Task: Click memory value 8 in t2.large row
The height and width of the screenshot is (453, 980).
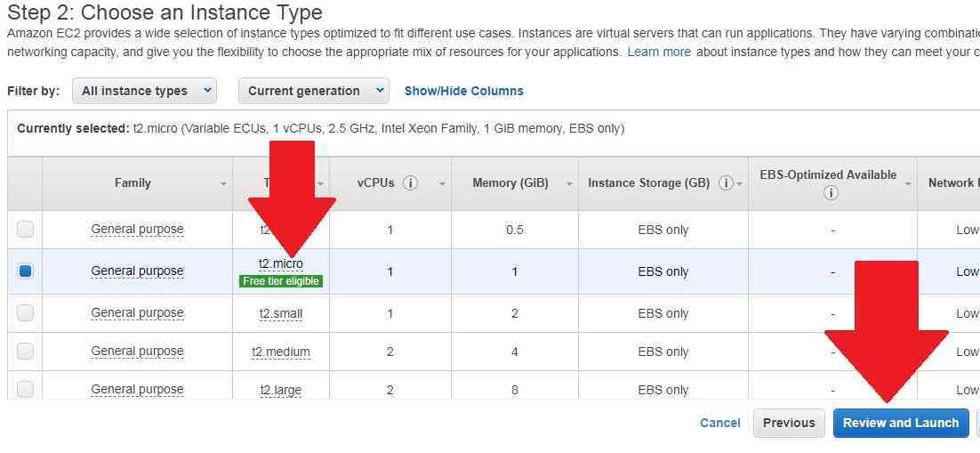Action: point(514,390)
